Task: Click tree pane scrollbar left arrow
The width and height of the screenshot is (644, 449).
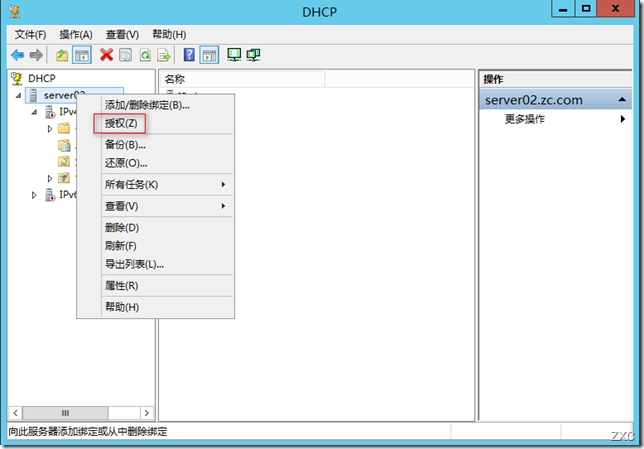Action: 15,413
